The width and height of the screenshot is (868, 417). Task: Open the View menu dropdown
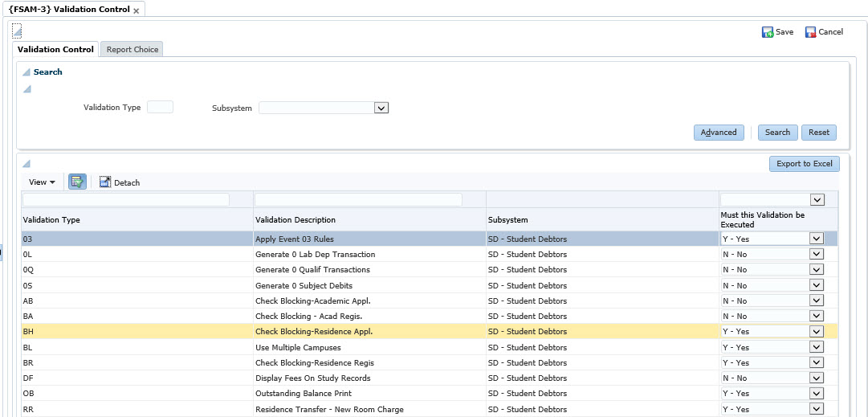tap(42, 182)
